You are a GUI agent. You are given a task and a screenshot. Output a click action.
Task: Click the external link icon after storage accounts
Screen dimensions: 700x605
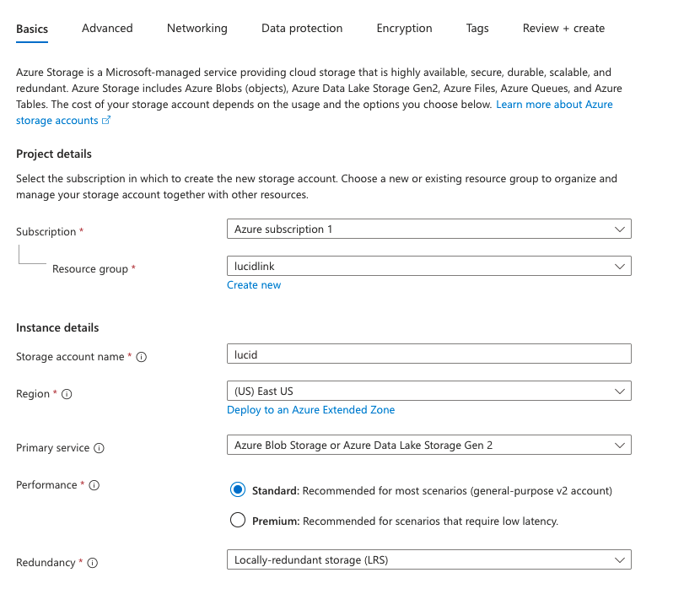(x=106, y=120)
